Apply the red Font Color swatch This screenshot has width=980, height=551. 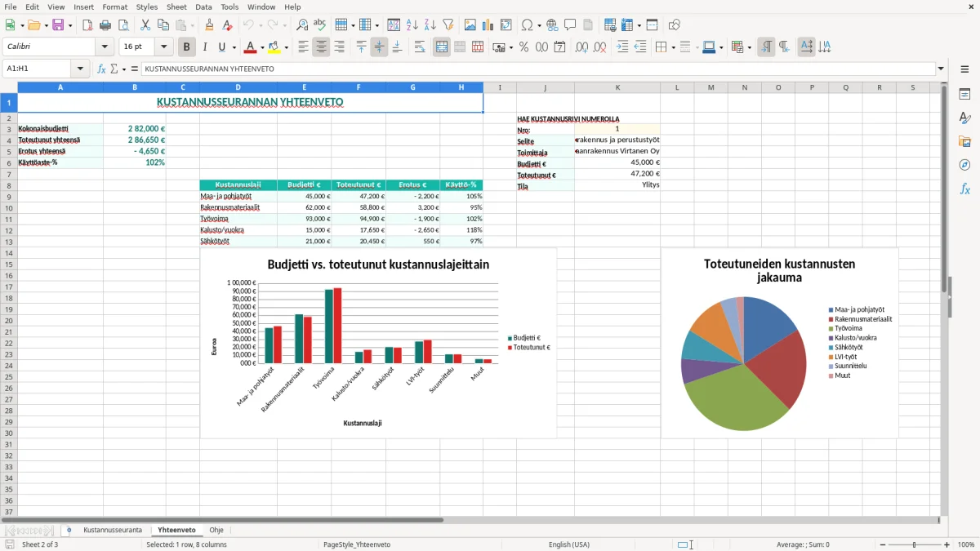251,47
